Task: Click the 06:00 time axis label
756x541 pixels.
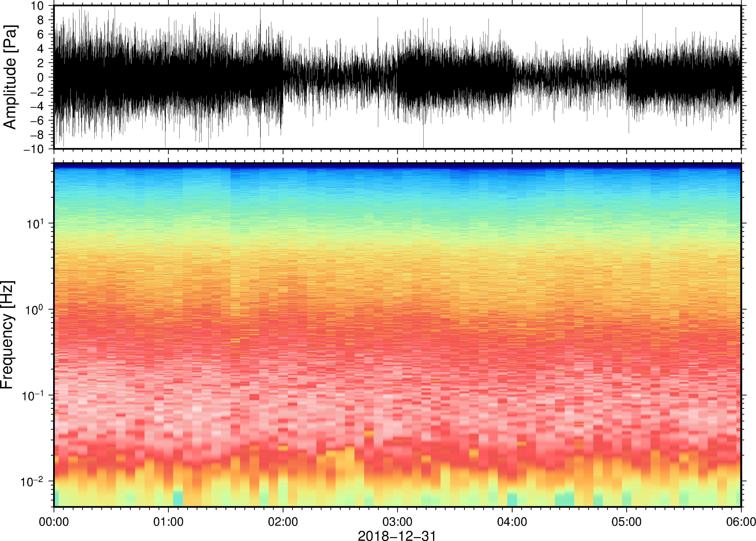Action: pos(741,522)
